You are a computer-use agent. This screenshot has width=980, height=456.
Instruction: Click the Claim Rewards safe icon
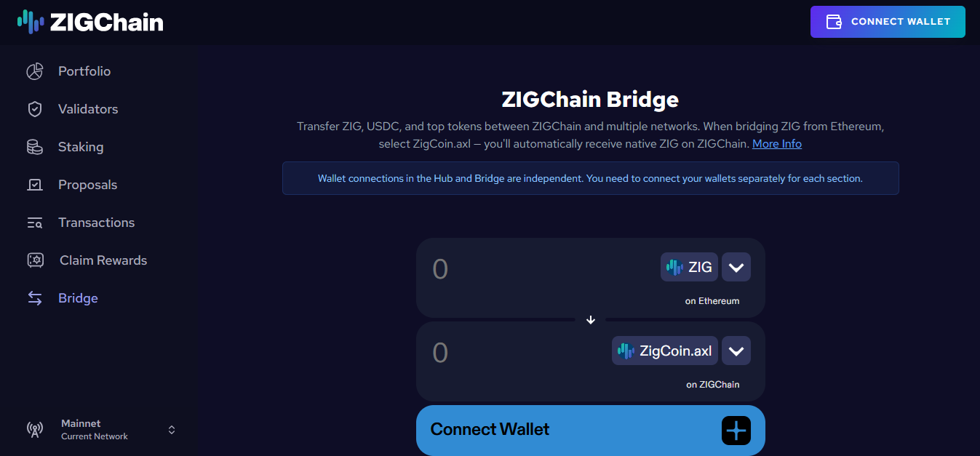[35, 260]
